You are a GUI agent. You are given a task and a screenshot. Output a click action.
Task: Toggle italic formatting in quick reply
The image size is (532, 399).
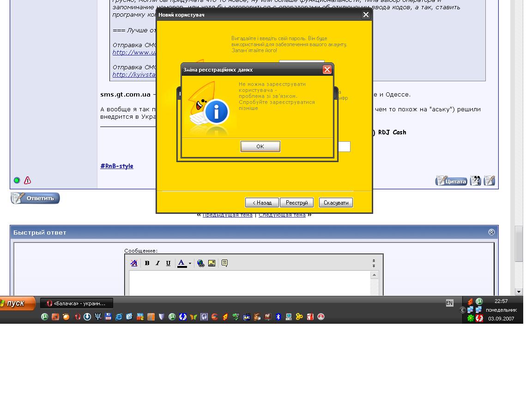click(x=157, y=263)
